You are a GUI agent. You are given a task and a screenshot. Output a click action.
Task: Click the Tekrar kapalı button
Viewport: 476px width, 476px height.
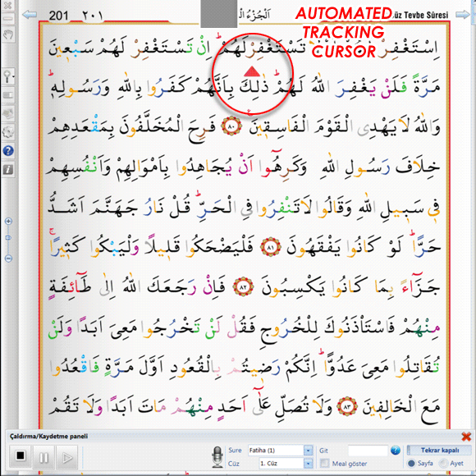click(x=439, y=450)
